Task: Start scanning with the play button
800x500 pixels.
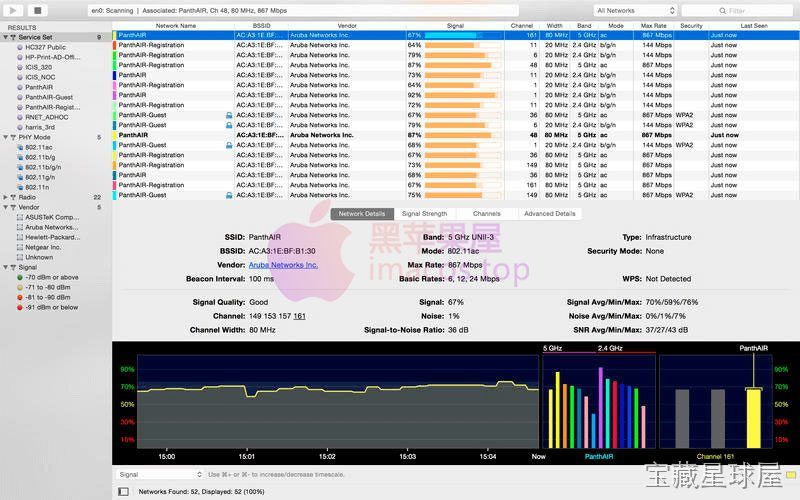Action: tap(13, 10)
